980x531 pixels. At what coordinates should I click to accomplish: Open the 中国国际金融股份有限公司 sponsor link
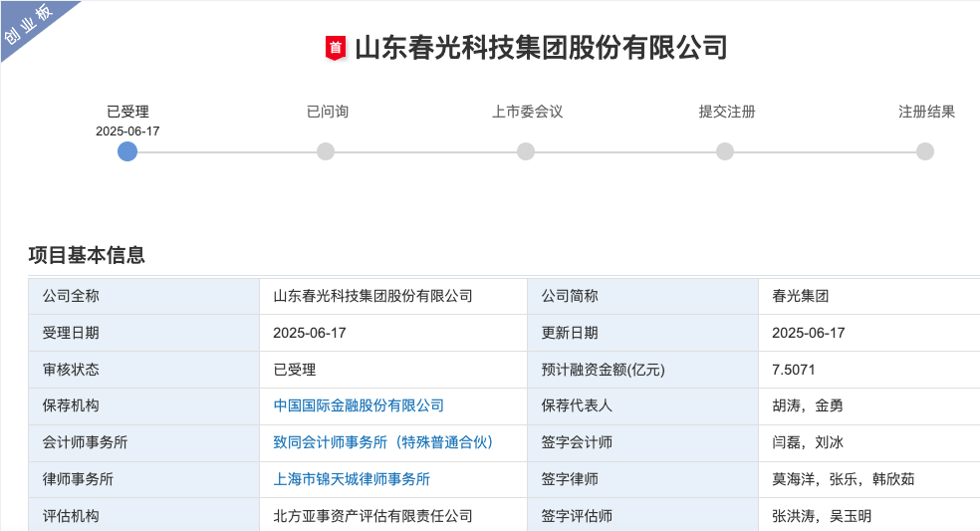[359, 405]
